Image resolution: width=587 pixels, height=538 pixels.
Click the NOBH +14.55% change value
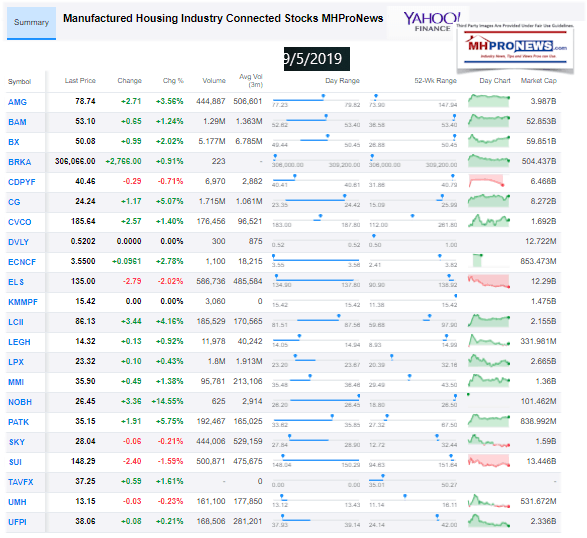pos(167,401)
